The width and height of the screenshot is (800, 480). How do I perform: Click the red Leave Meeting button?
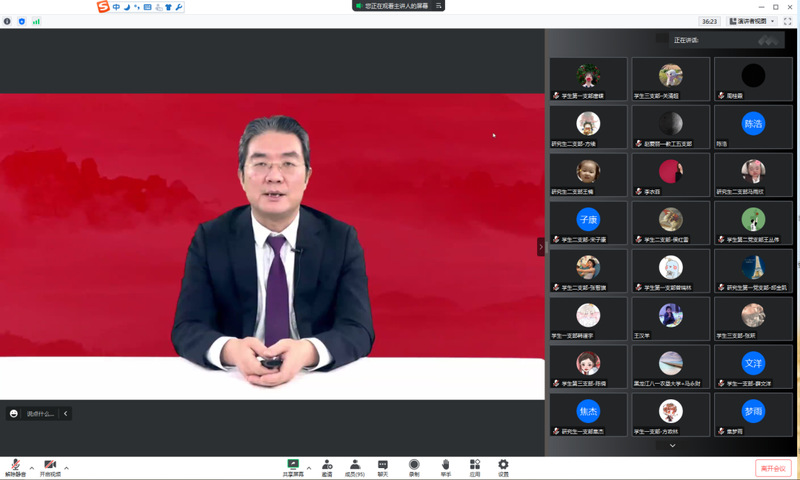[772, 468]
